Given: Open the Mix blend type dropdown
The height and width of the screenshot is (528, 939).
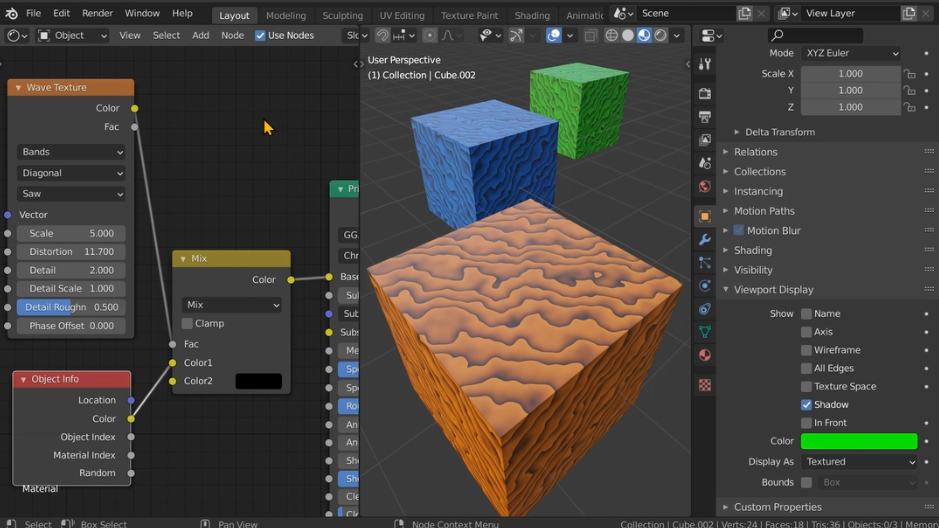Looking at the screenshot, I should [231, 305].
